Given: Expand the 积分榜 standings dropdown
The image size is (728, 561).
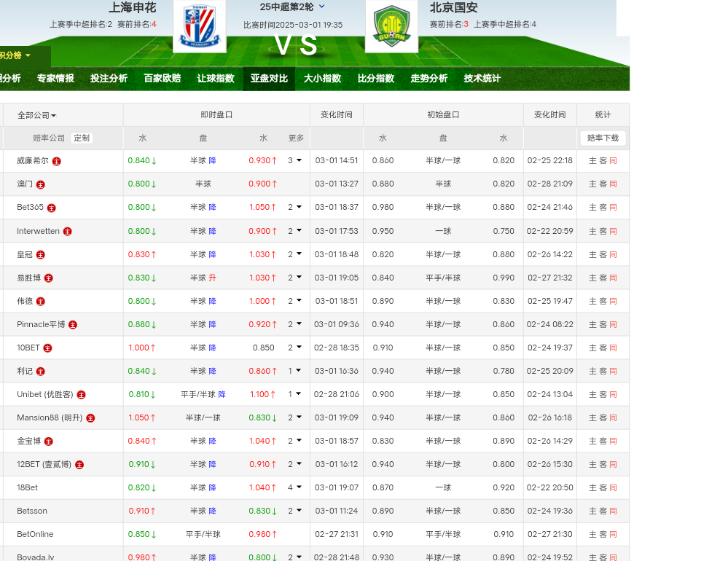Looking at the screenshot, I should [15, 55].
